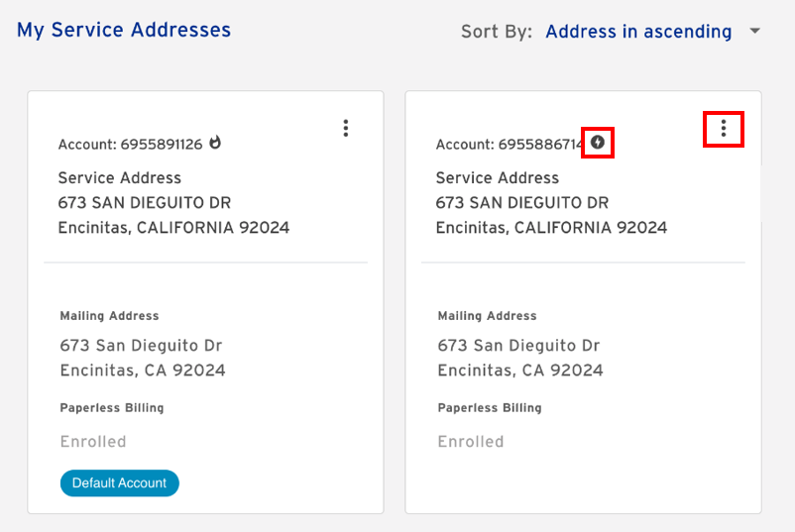The image size is (795, 532).
Task: Open three-dot menu on account 6955886714 card
Action: point(724,128)
